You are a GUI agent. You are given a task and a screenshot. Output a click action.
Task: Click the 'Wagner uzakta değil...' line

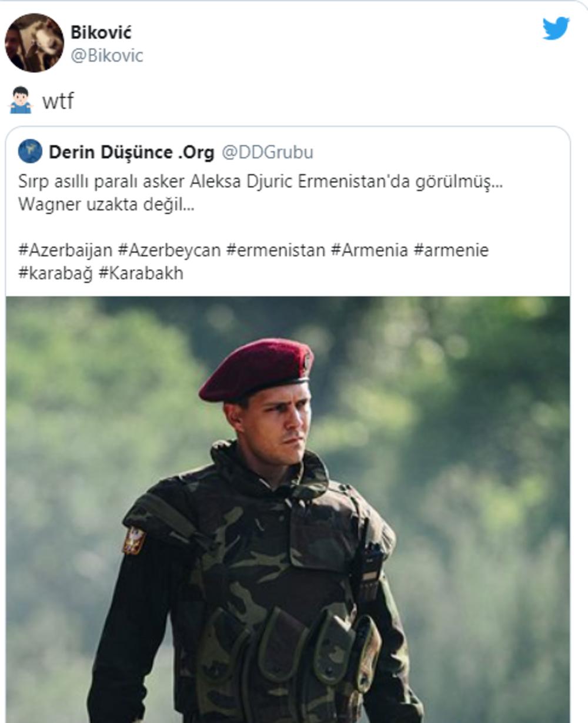point(106,205)
